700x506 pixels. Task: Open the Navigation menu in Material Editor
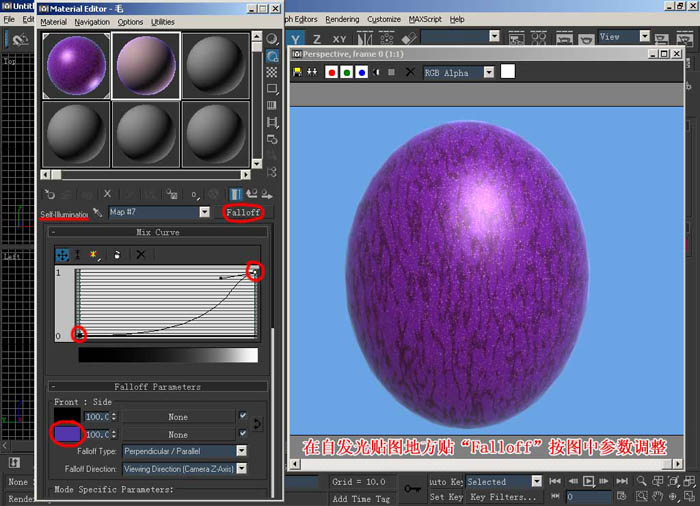point(92,22)
